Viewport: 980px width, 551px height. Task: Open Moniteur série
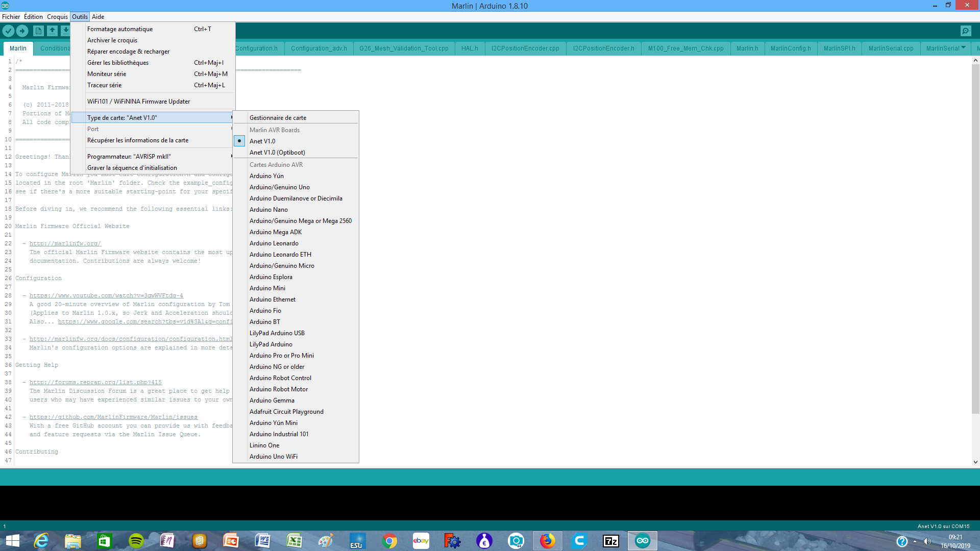coord(153,74)
